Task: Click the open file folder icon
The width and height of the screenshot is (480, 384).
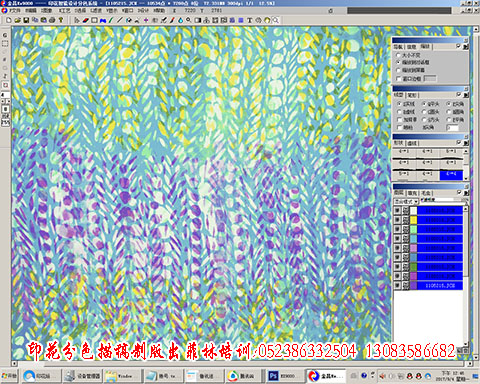Action: coord(18,20)
